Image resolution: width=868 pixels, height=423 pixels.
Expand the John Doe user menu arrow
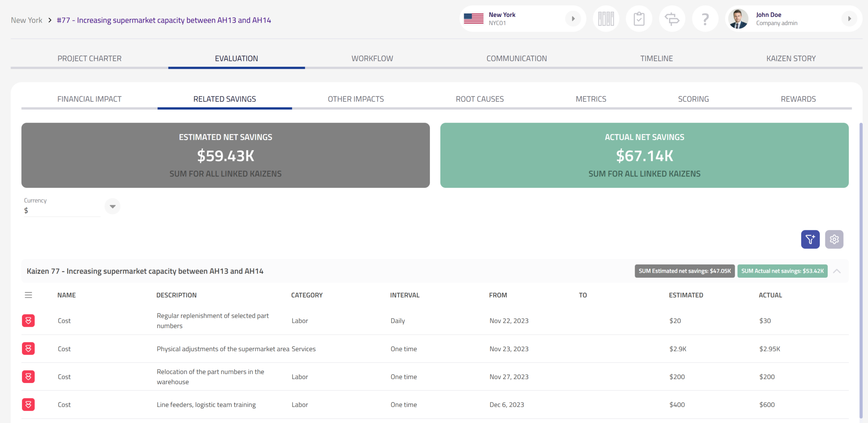point(849,19)
